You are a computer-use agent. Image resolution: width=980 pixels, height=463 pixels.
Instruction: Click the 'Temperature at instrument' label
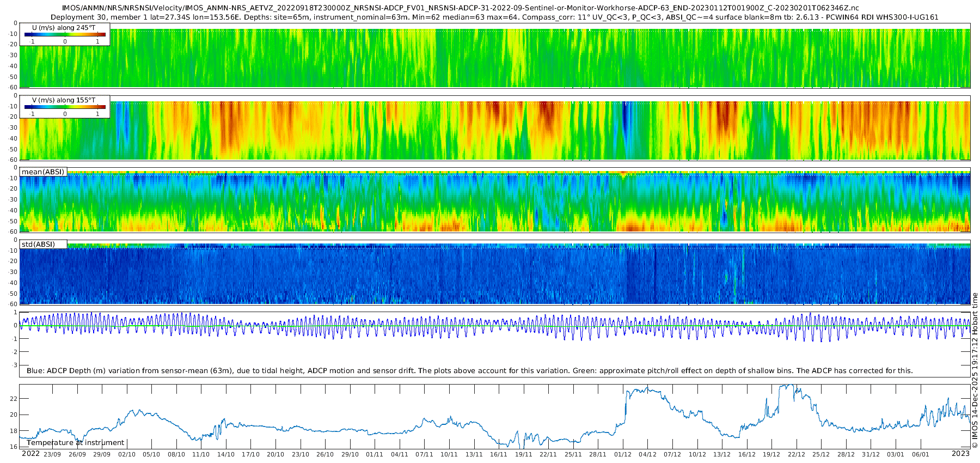pyautogui.click(x=76, y=443)
